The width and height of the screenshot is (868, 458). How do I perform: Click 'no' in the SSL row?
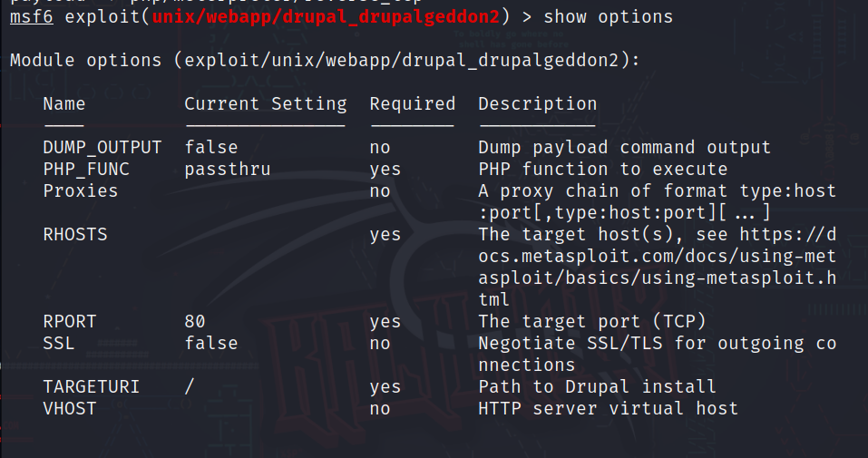380,344
